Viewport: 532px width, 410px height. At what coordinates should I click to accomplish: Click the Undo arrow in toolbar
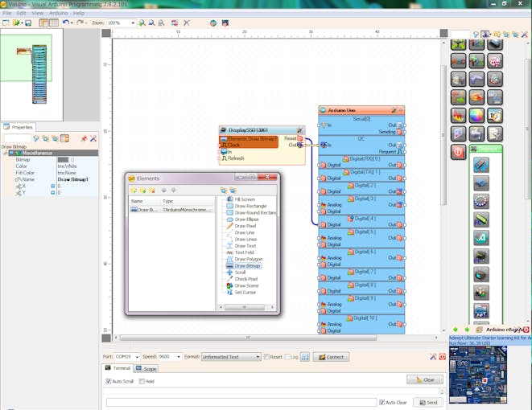click(x=65, y=23)
